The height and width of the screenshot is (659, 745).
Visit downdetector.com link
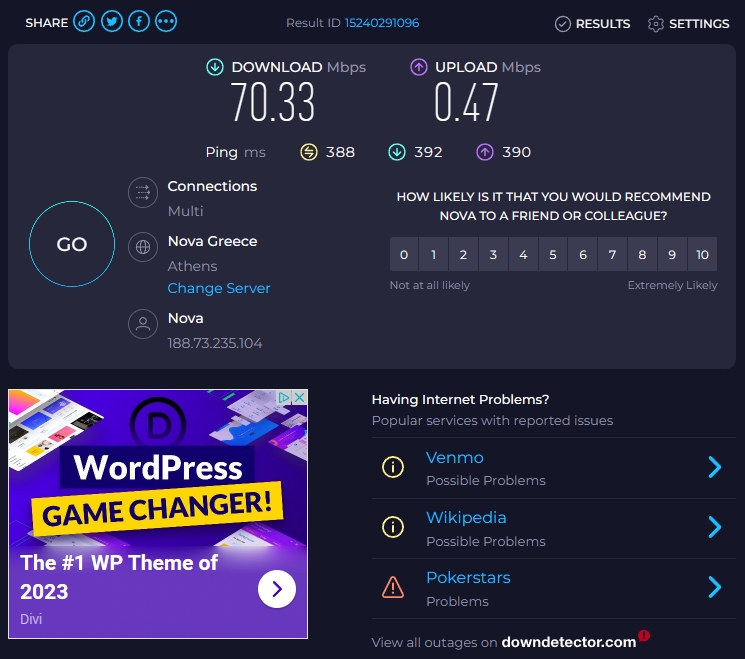[569, 642]
